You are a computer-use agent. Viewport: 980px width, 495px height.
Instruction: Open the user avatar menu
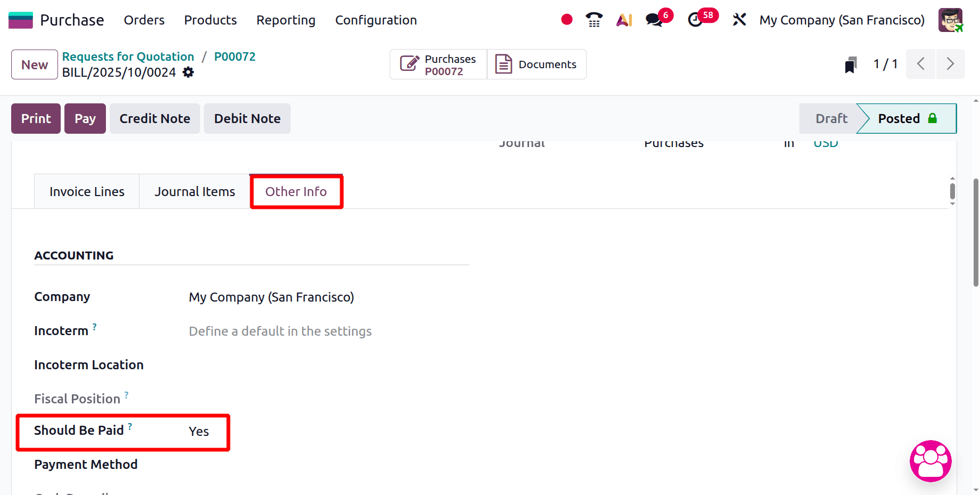(x=951, y=20)
